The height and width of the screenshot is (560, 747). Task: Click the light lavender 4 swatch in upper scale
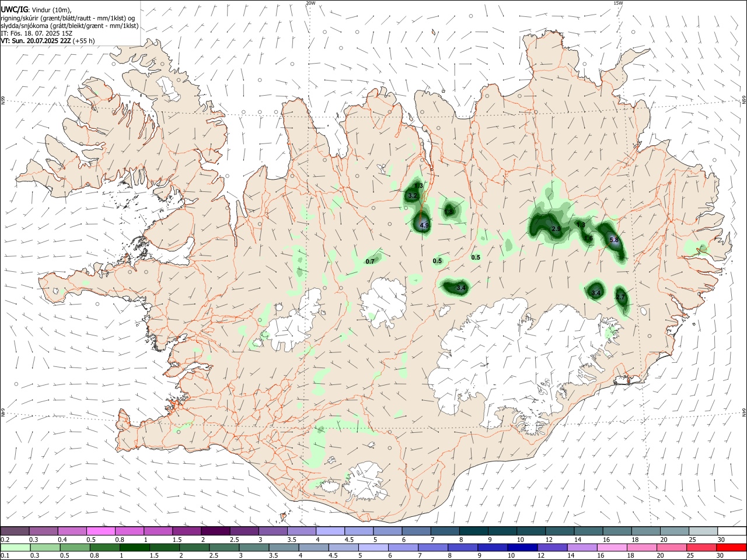[330, 531]
